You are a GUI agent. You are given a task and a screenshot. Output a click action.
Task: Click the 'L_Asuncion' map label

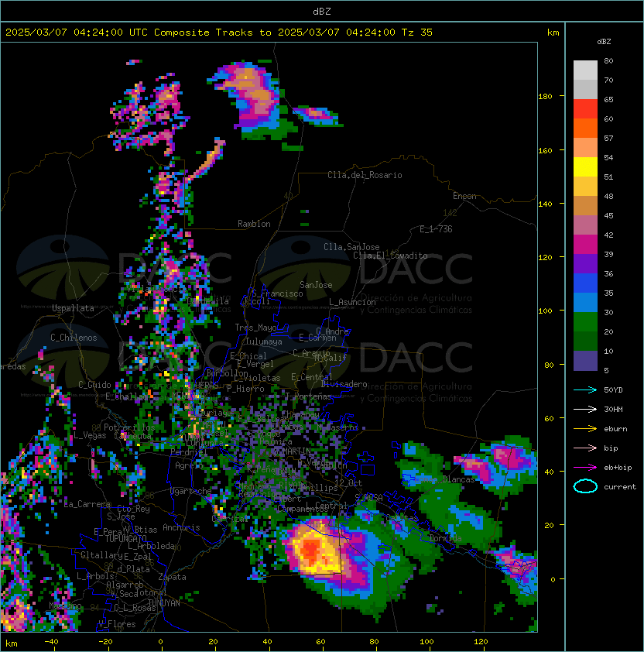tap(352, 302)
